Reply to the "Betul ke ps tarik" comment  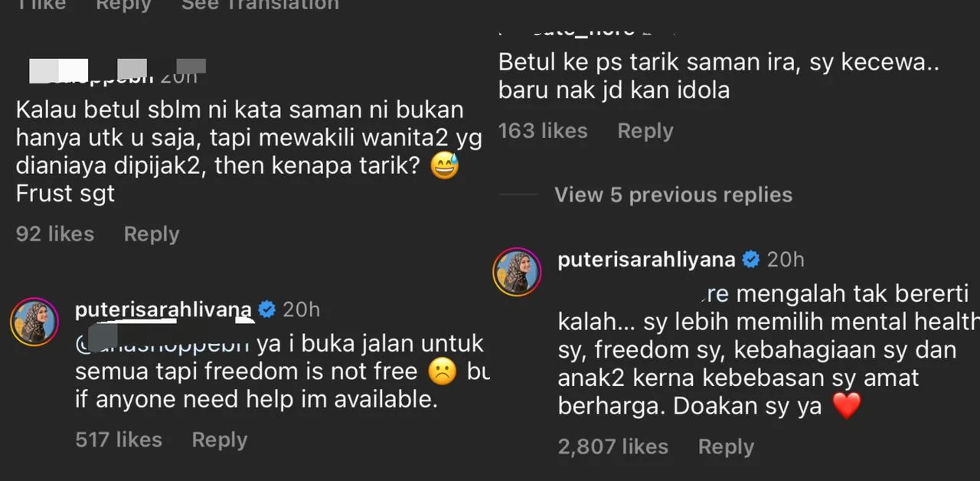coord(645,131)
